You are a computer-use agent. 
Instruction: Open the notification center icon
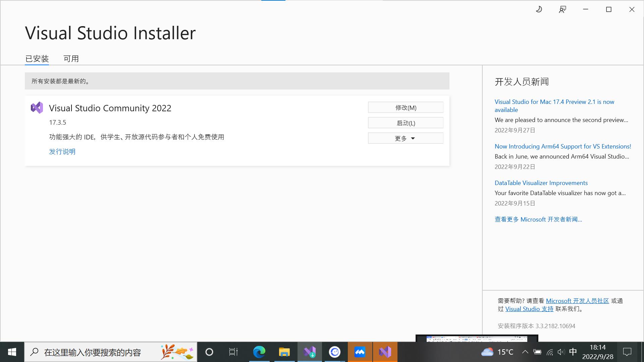627,352
